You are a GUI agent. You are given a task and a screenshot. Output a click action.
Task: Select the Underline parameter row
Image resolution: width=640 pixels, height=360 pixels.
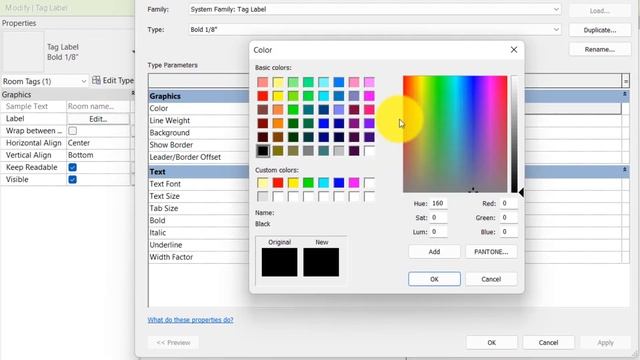coord(198,245)
